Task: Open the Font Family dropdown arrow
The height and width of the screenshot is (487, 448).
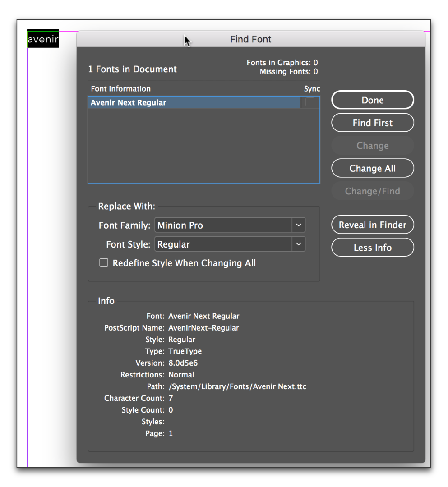Action: 299,225
